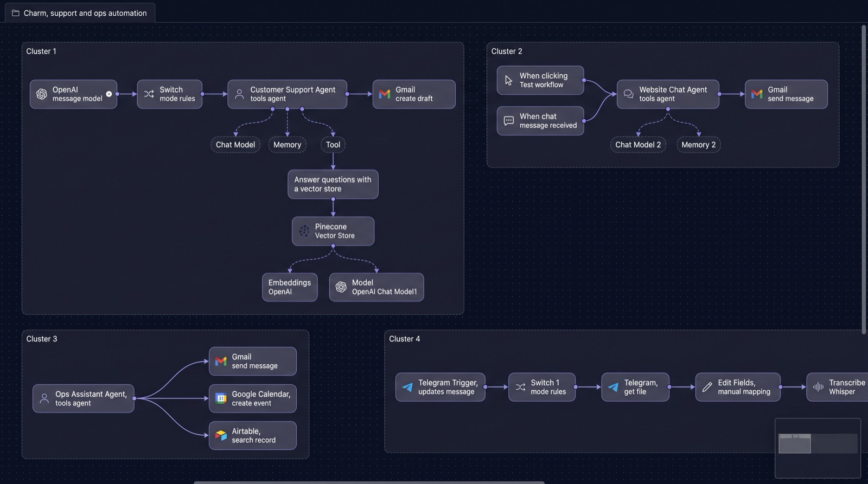Click the folder icon in the workflow tab

16,13
